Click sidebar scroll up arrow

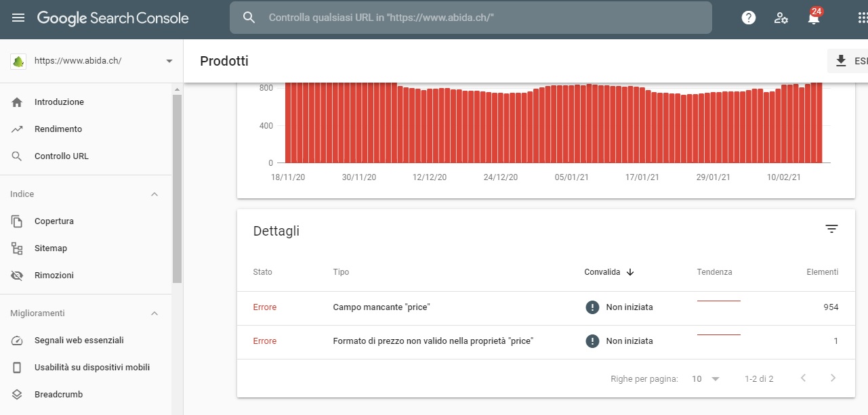(178, 89)
